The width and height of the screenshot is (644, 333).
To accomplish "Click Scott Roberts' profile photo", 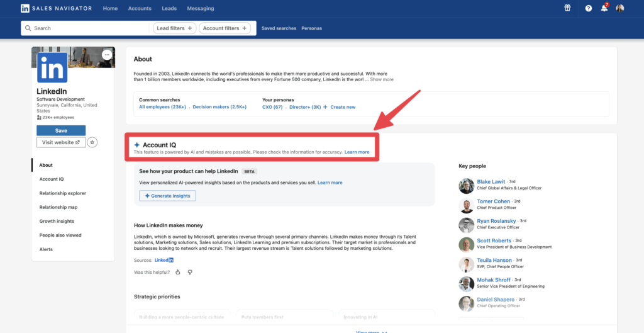I will (466, 245).
